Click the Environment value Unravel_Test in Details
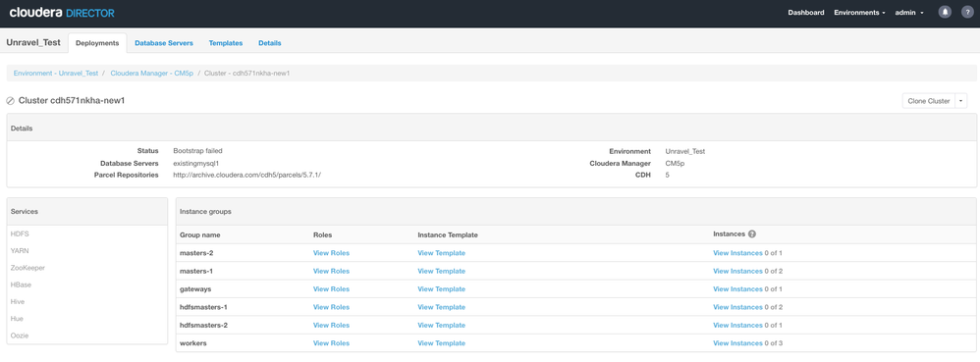 (685, 151)
